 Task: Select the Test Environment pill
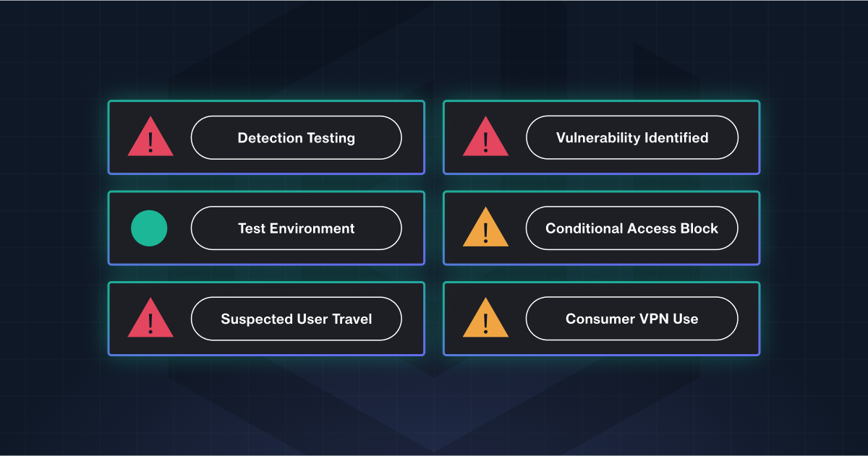point(296,228)
